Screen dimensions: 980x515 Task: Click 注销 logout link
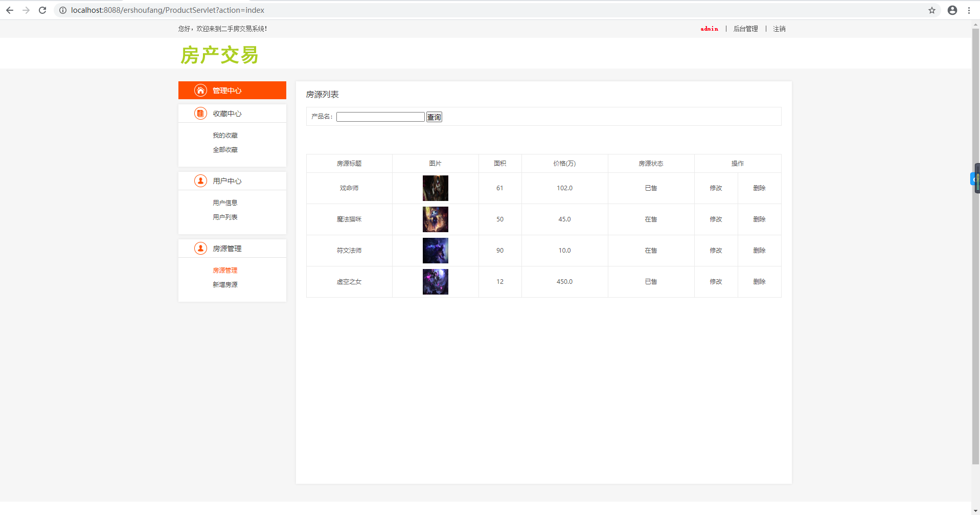[x=779, y=29]
